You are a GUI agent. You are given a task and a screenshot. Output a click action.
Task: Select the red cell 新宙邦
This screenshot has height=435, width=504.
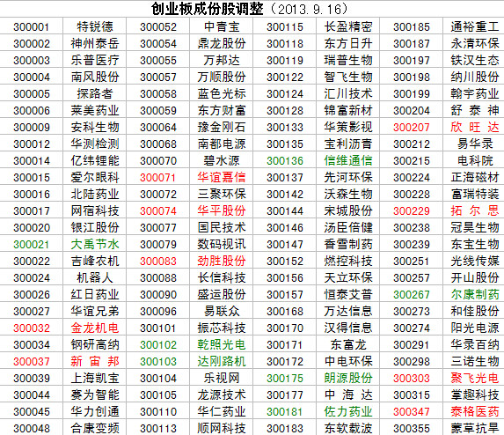pyautogui.click(x=95, y=361)
